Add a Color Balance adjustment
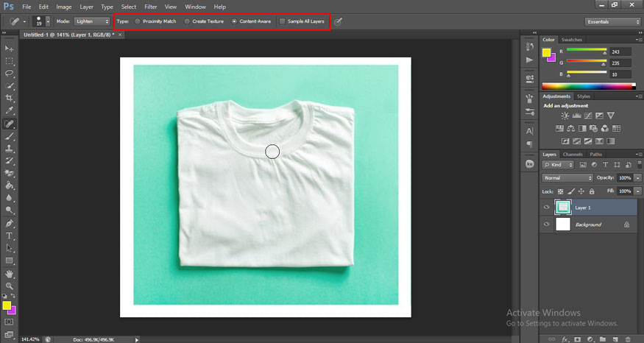 point(571,129)
